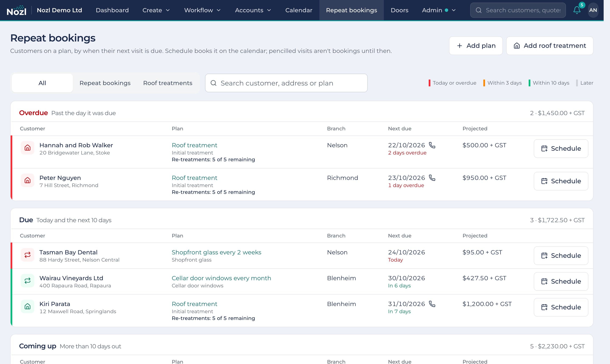Click phone icon beside 31/10/2026

point(432,304)
